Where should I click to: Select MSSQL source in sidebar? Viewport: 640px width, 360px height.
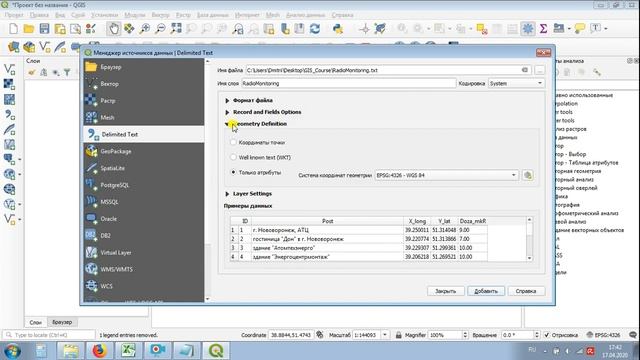click(x=144, y=202)
